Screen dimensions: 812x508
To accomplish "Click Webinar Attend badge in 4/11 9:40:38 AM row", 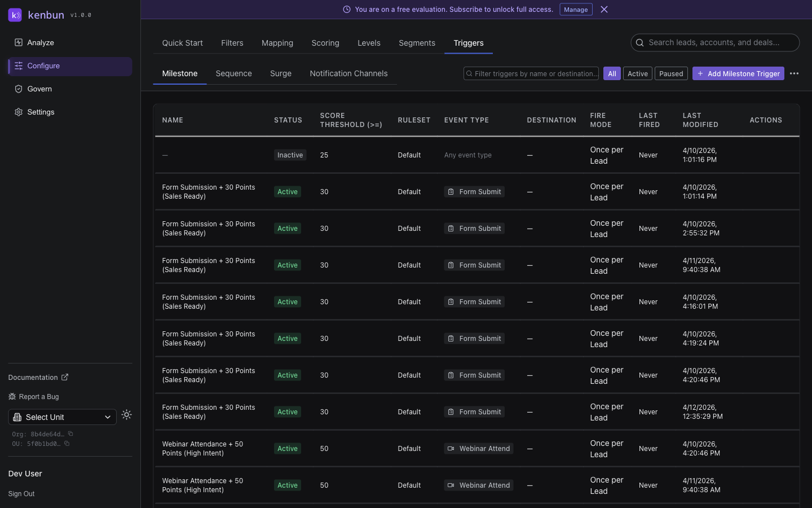I will click(x=479, y=485).
